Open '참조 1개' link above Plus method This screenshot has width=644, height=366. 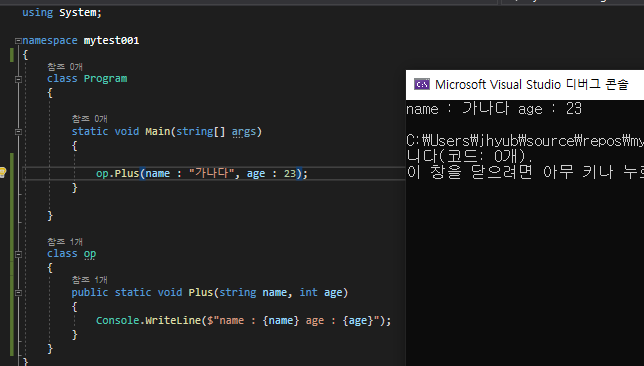90,280
